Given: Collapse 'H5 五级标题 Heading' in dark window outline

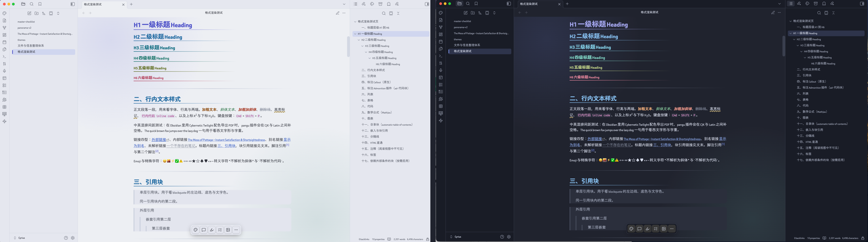Looking at the screenshot, I should (805, 58).
